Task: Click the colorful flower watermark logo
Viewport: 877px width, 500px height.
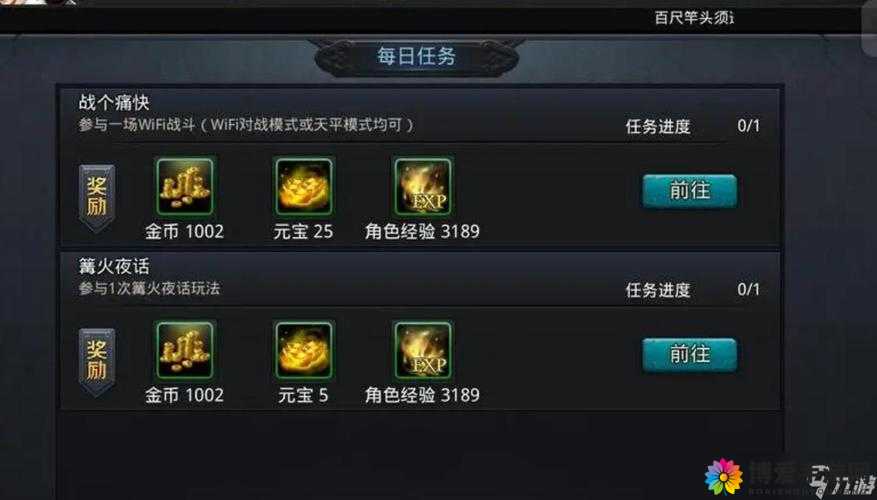Action: click(723, 477)
